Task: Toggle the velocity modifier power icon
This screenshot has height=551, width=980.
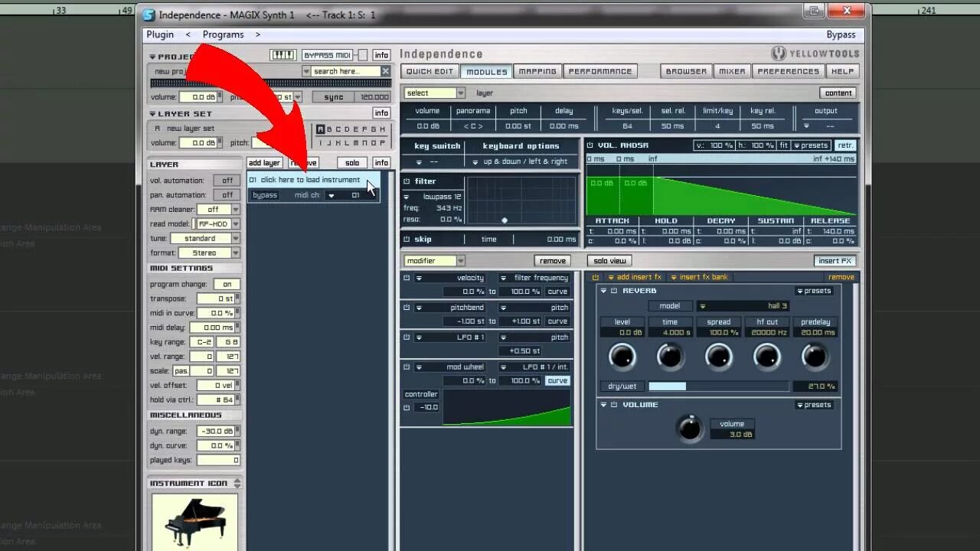Action: tap(407, 278)
